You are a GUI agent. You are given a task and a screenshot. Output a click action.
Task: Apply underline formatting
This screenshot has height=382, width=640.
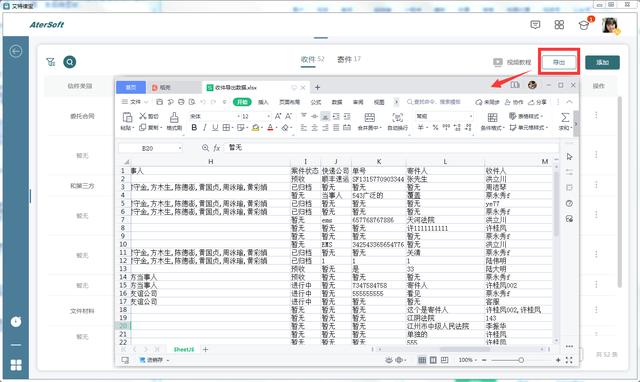(x=215, y=128)
